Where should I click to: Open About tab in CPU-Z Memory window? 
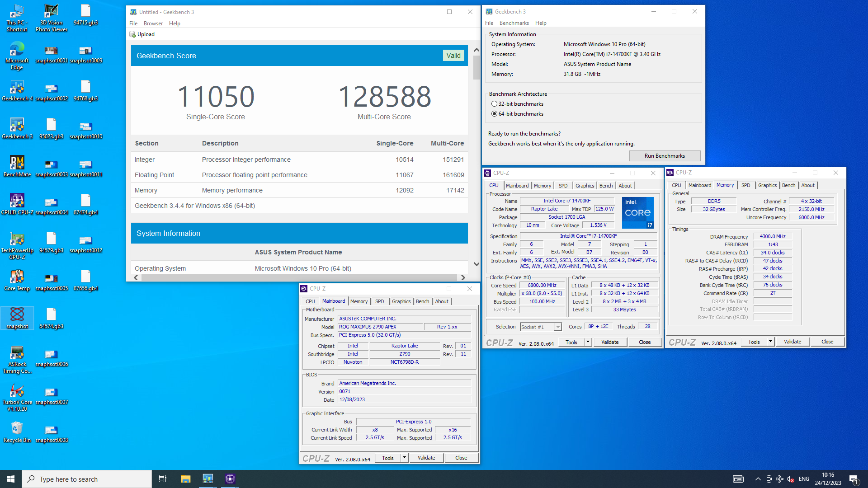click(x=808, y=185)
